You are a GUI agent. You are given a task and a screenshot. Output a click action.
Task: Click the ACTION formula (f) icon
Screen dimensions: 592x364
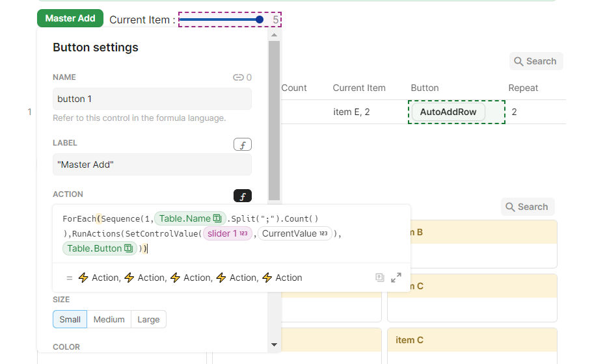pos(242,196)
